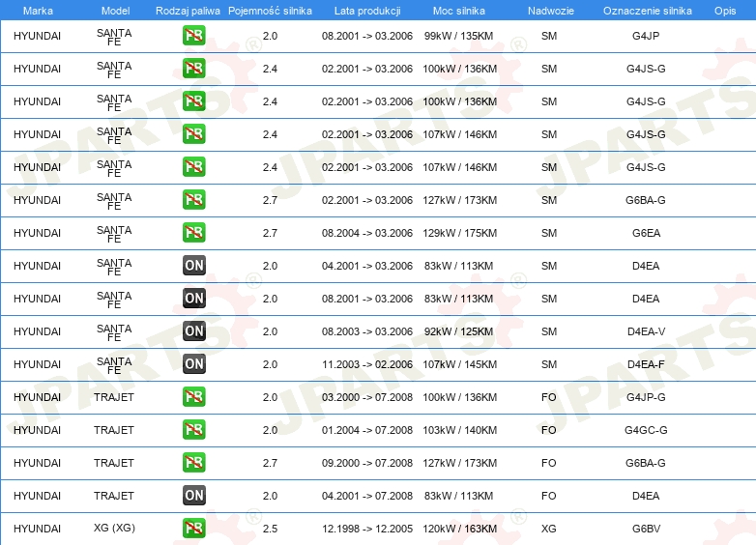This screenshot has height=545, width=756.
Task: Click the Pojemność silnika column header
Action: click(270, 11)
